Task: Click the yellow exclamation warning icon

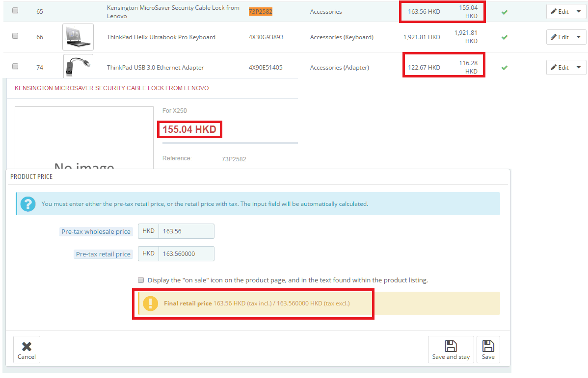Action: pos(150,303)
